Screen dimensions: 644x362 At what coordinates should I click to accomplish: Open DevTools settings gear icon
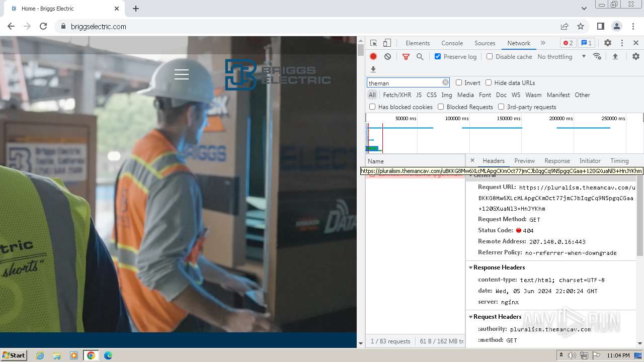608,43
